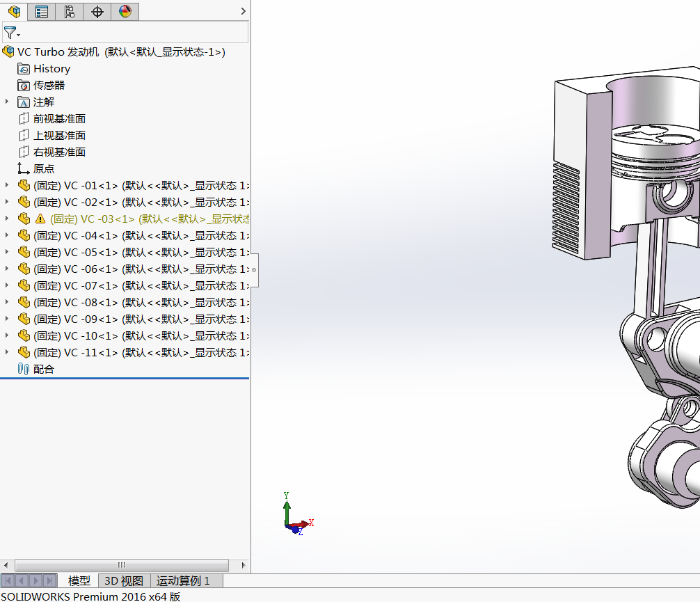Select the 右视基准面 plane
Image resolution: width=700 pixels, height=602 pixels.
pyautogui.click(x=59, y=152)
